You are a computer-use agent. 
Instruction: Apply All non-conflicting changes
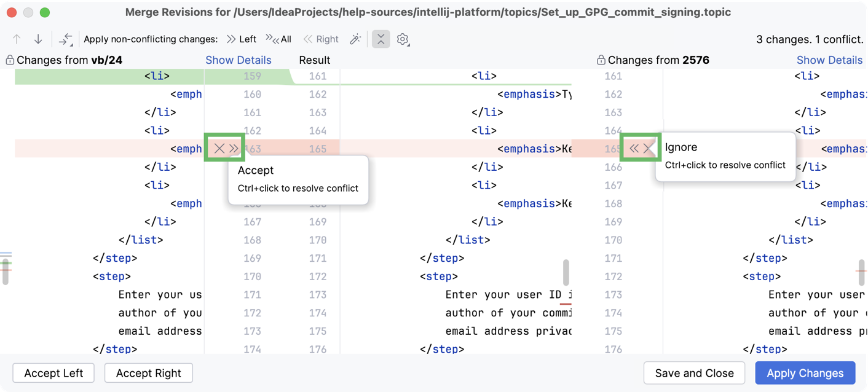[x=278, y=39]
